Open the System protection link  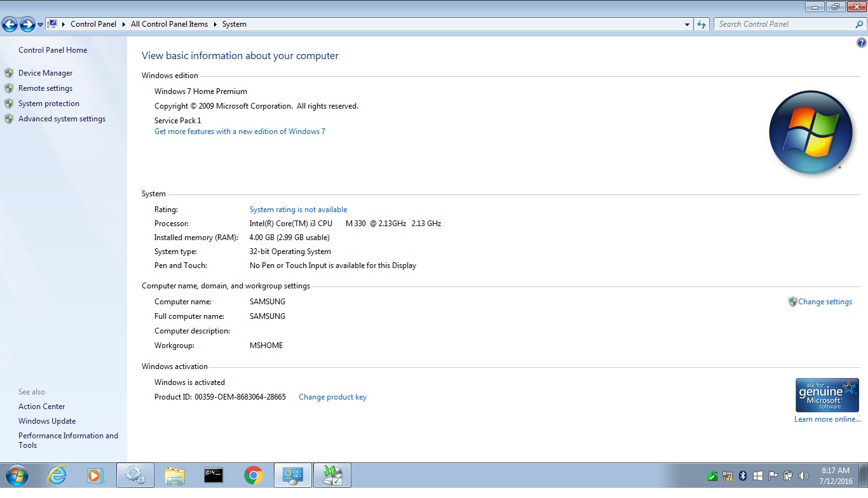pos(49,104)
